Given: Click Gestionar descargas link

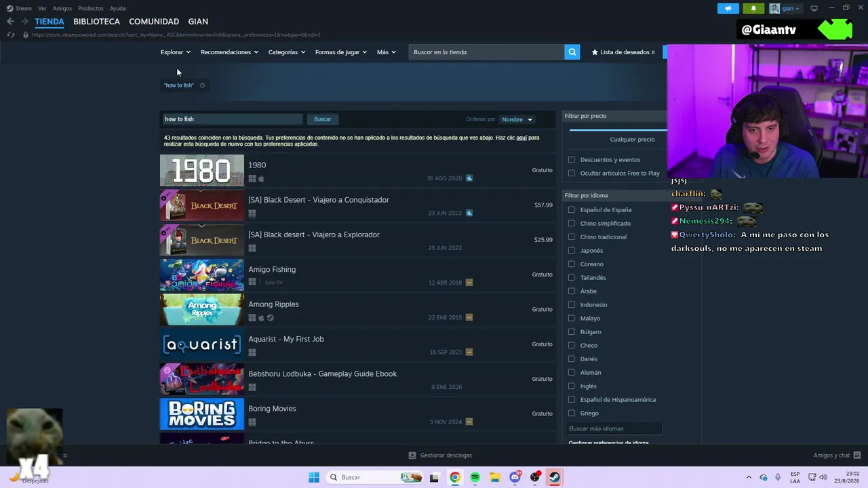Looking at the screenshot, I should tap(446, 455).
